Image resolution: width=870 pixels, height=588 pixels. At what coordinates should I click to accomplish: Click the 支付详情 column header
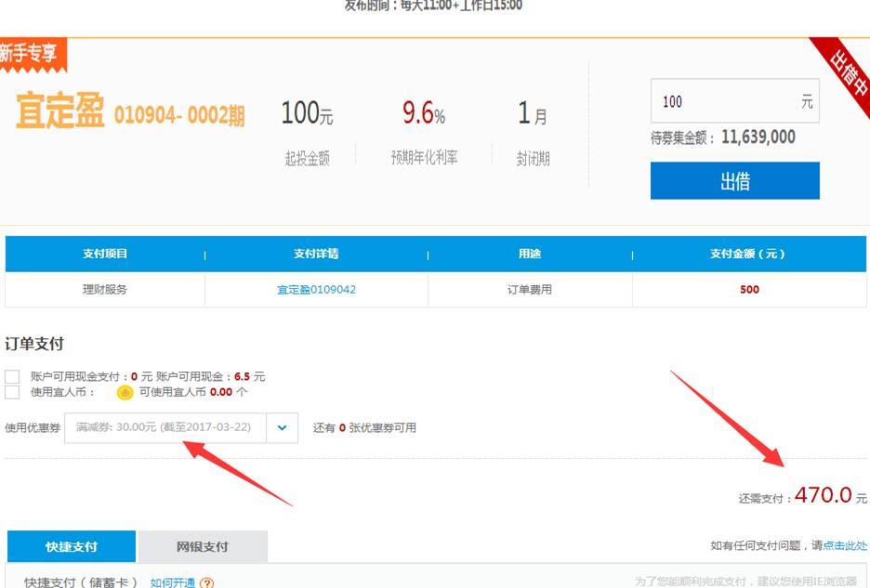(x=316, y=254)
